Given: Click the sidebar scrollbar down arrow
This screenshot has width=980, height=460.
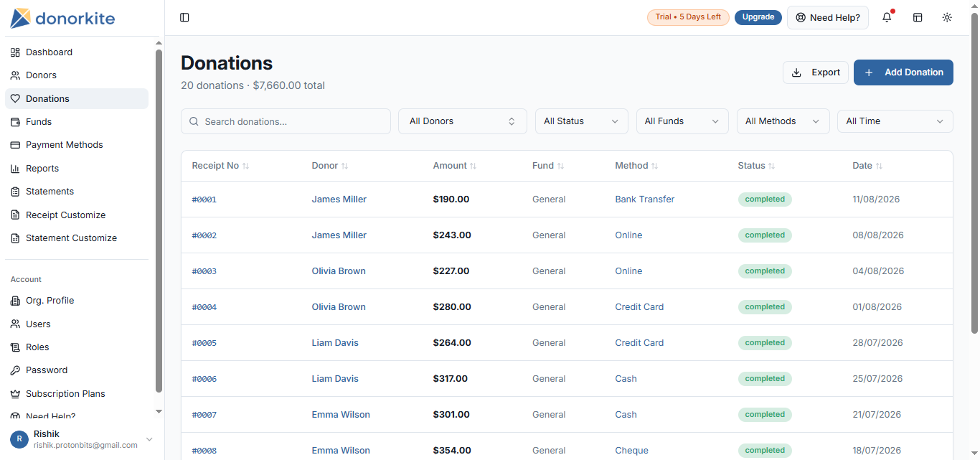Looking at the screenshot, I should pyautogui.click(x=159, y=411).
